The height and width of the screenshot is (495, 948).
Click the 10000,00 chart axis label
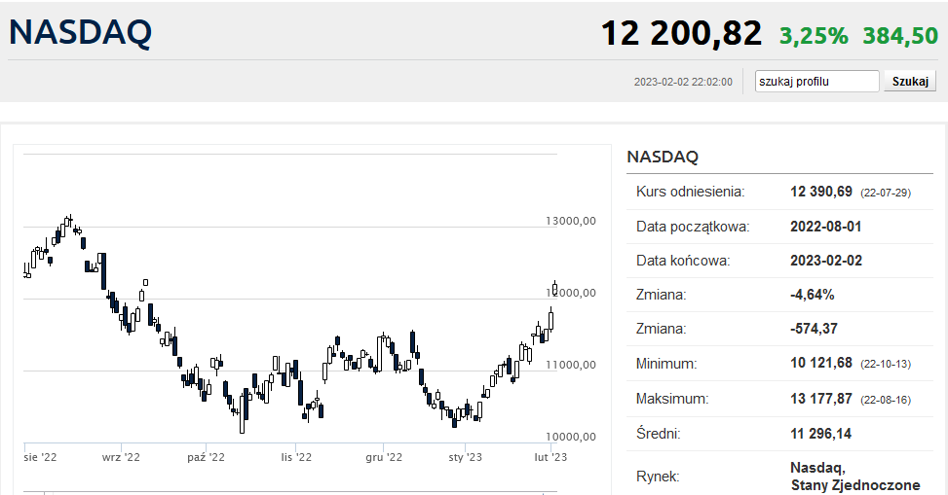pyautogui.click(x=570, y=437)
